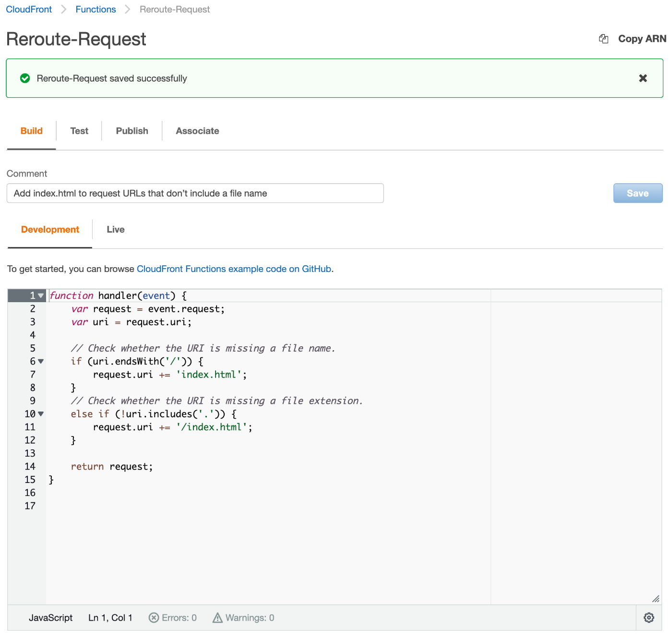Click the code line 'var request = event.request;'

(x=148, y=309)
